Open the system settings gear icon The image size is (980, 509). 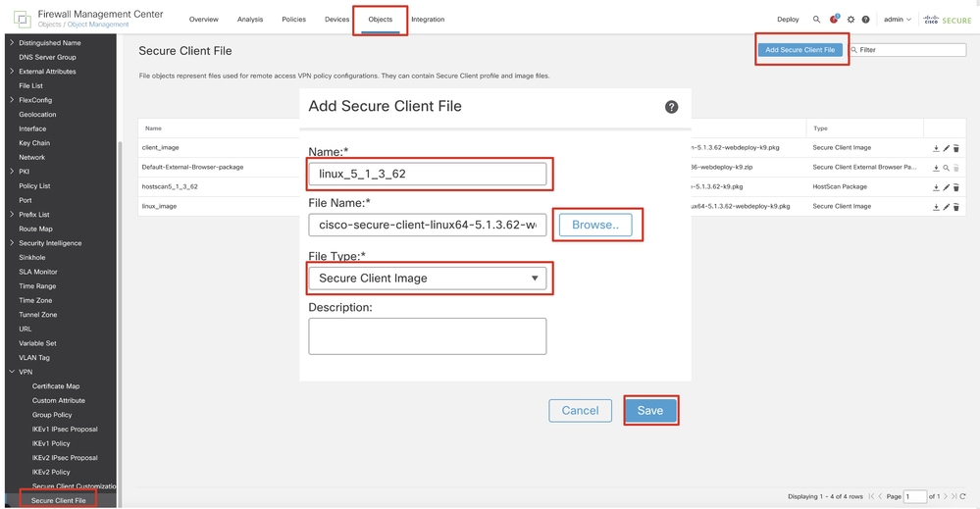(x=851, y=20)
